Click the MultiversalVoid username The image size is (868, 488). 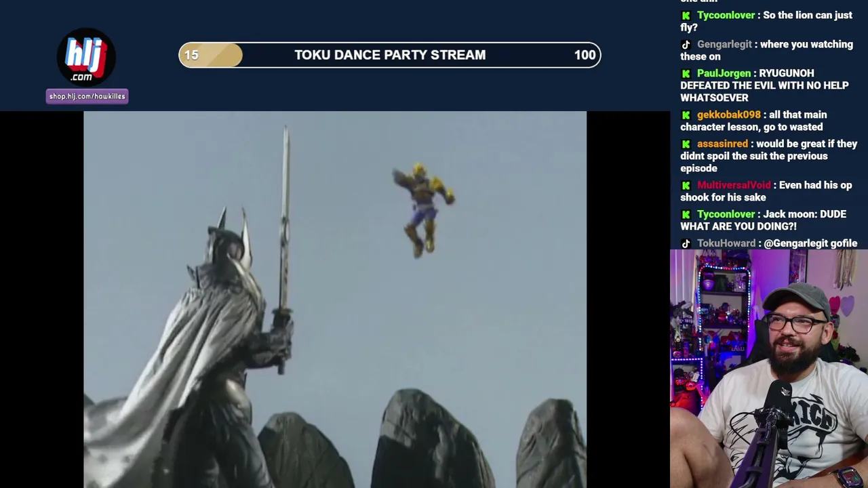[734, 186]
